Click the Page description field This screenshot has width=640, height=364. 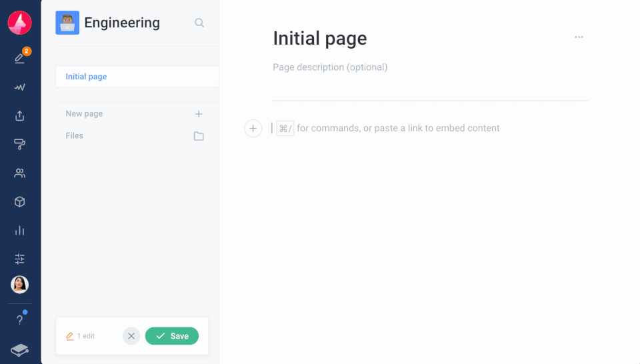[330, 67]
